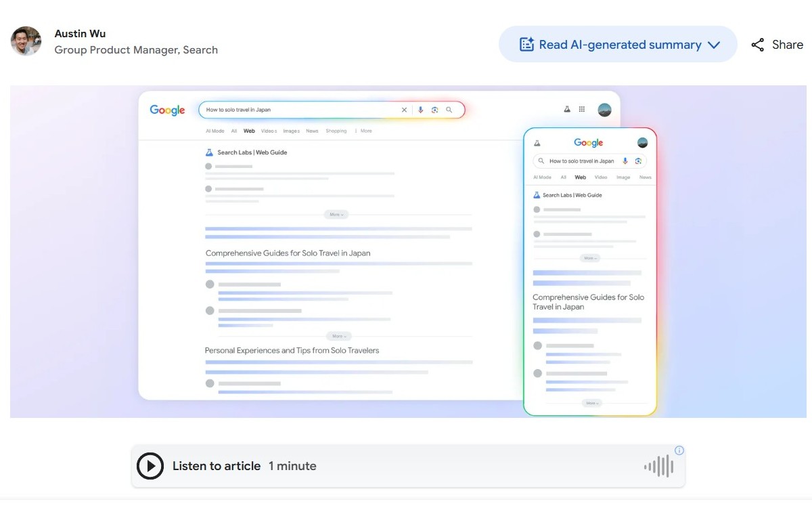812x508 pixels.
Task: Click the AI summary sparkle document icon
Action: [526, 45]
